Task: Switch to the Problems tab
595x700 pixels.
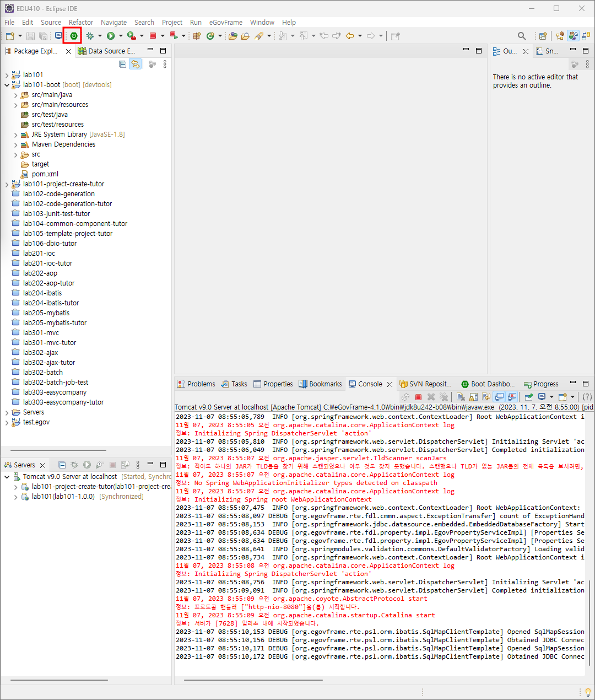Action: (196, 384)
